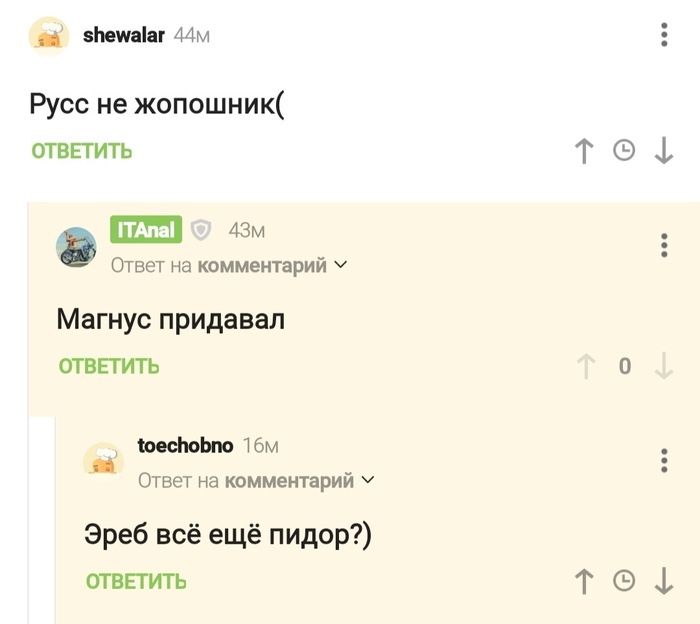This screenshot has height=624, width=700.
Task: Upvote shewalar's comment
Action: [584, 151]
